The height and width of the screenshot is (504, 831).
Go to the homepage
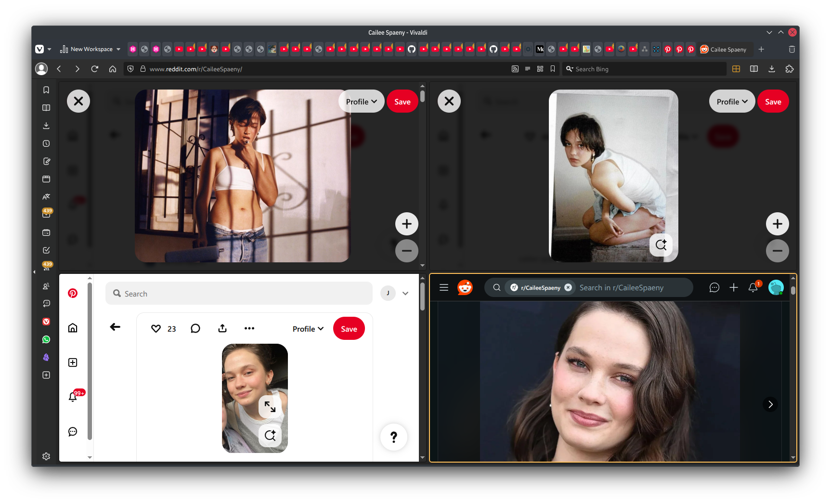(113, 69)
